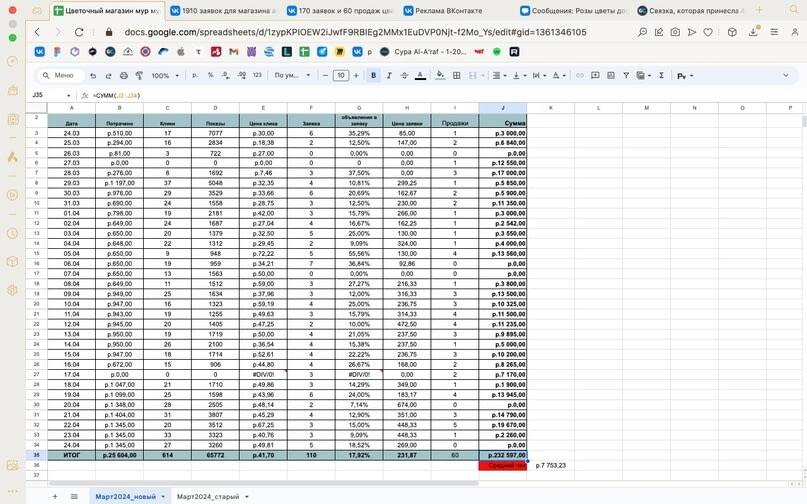807x504 pixels.
Task: Switch to 'Реклама ВКонтакте' browser tab
Action: pos(450,11)
